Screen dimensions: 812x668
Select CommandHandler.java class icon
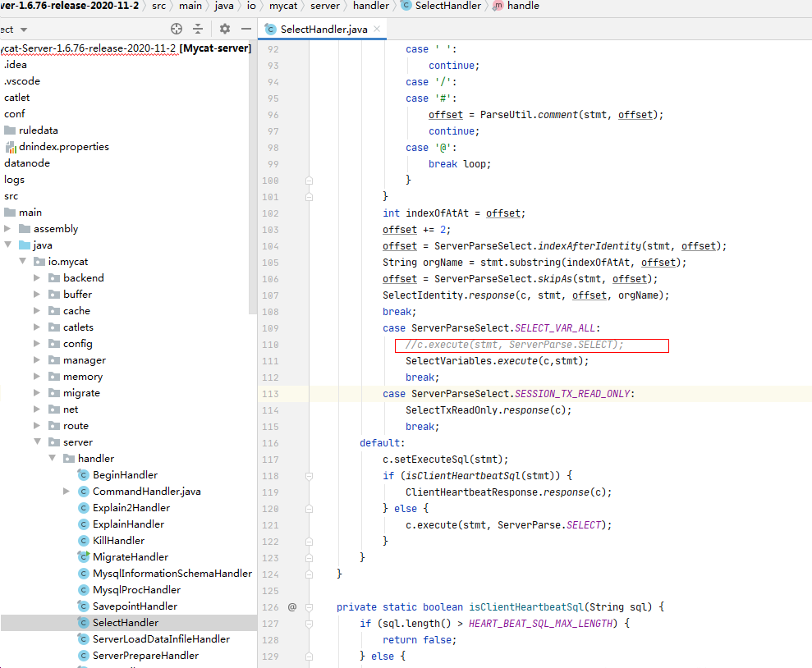pos(84,491)
